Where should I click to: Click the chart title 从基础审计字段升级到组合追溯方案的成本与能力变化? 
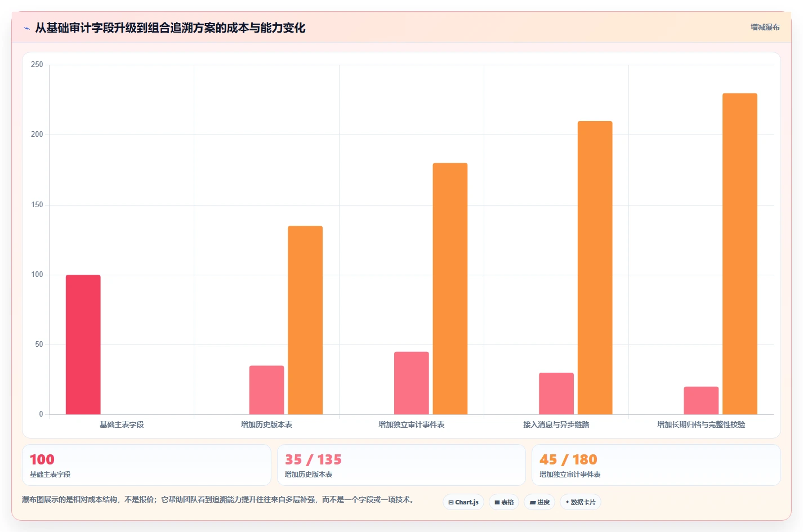[170, 28]
